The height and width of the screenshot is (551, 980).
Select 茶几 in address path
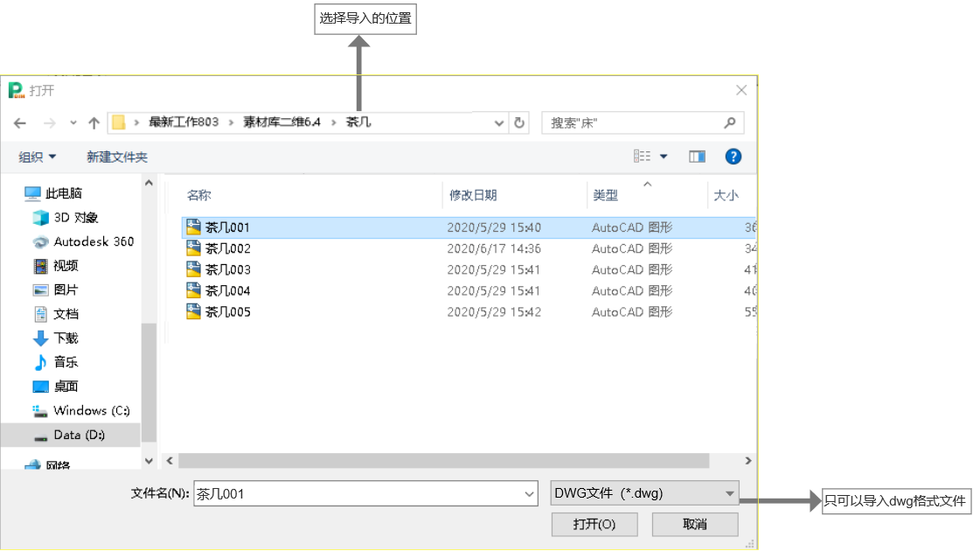358,122
